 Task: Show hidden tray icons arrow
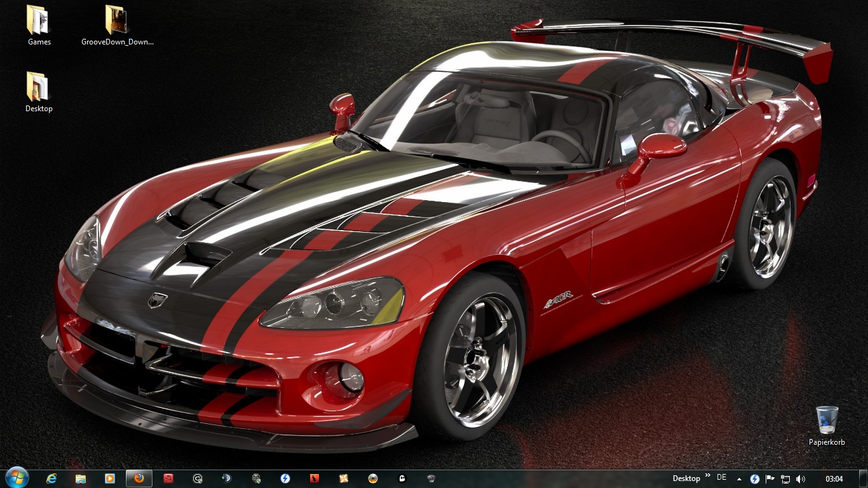(x=739, y=479)
